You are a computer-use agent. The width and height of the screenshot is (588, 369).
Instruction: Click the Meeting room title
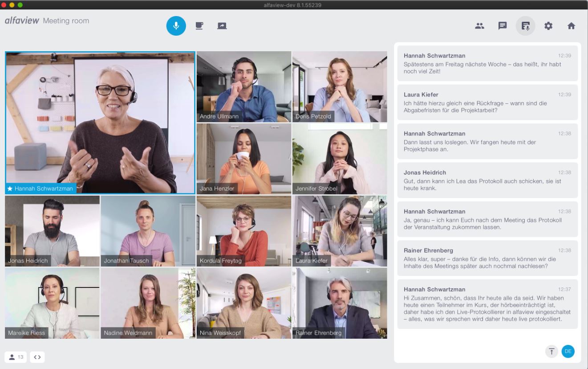(66, 20)
